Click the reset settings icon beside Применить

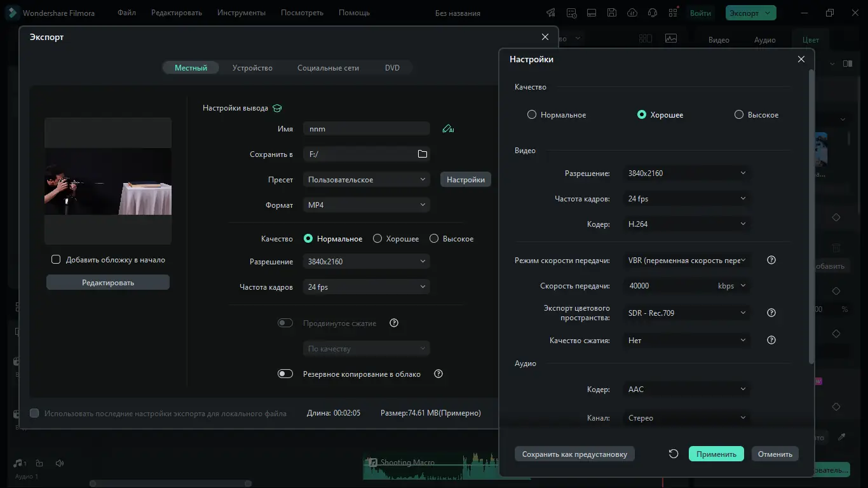[674, 454]
